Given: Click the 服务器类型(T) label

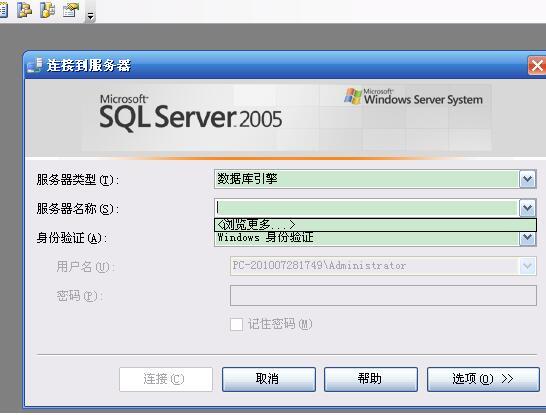Looking at the screenshot, I should coord(78,180).
